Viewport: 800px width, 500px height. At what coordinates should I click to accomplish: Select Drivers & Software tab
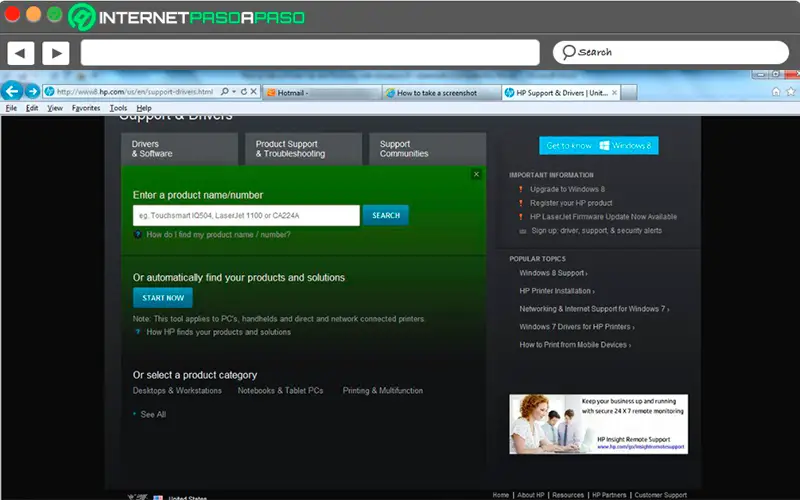180,149
